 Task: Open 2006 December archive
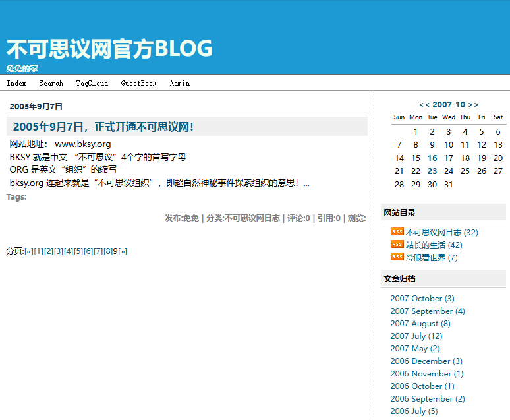pyautogui.click(x=426, y=361)
